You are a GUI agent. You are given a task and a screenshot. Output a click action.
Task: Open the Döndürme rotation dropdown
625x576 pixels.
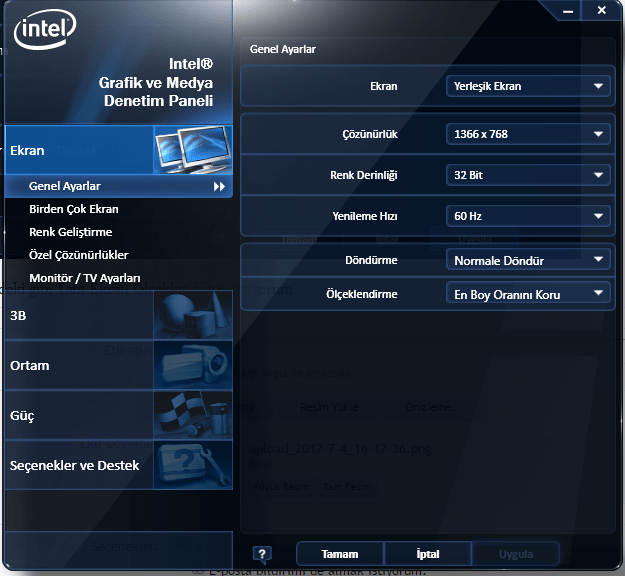pyautogui.click(x=528, y=260)
